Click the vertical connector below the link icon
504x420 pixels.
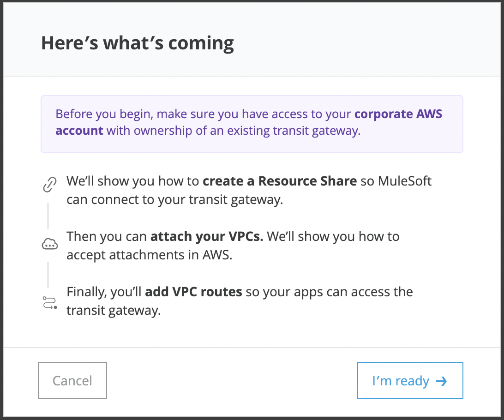(48, 215)
